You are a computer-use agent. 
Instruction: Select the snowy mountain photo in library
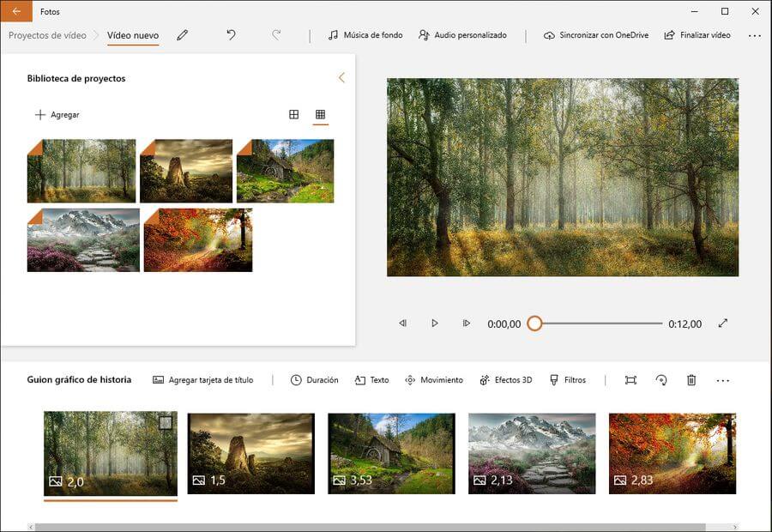(x=83, y=240)
